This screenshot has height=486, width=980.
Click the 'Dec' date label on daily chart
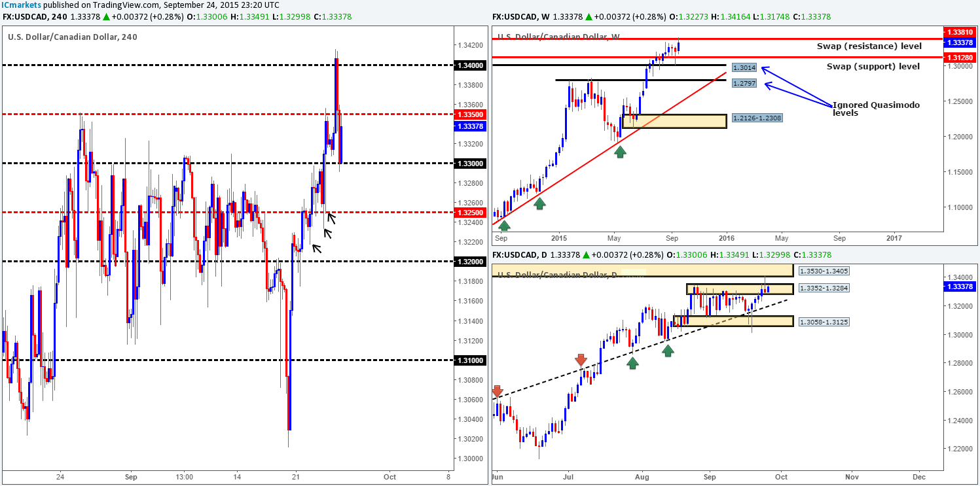tap(919, 477)
